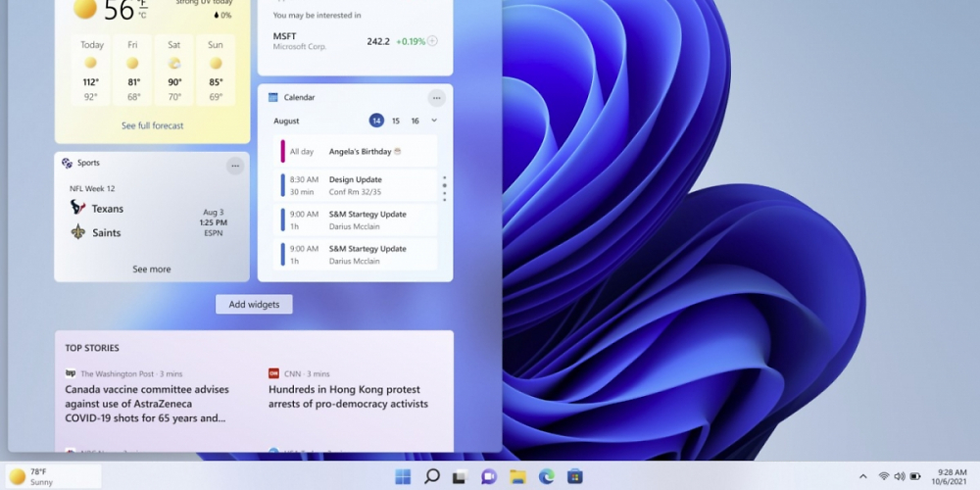This screenshot has height=490, width=980.
Task: Open the Calendar widget options menu
Action: (436, 97)
